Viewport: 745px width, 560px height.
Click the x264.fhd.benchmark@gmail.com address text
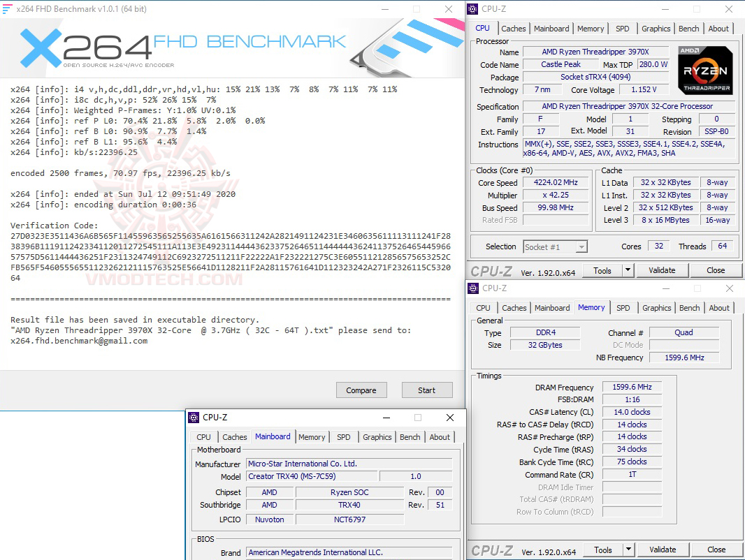pyautogui.click(x=79, y=341)
